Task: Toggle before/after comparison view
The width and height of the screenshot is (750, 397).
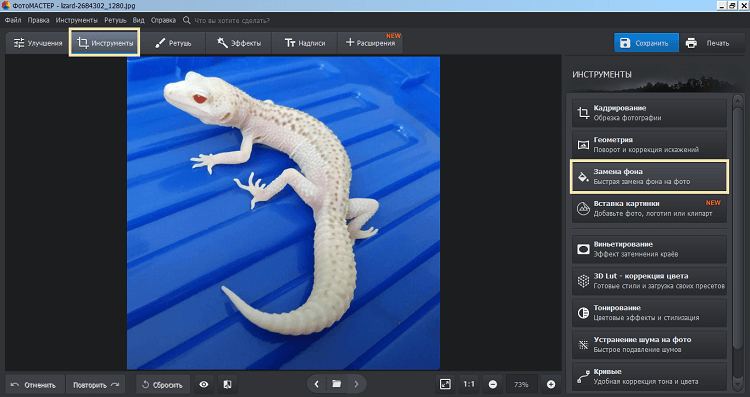Action: click(228, 385)
